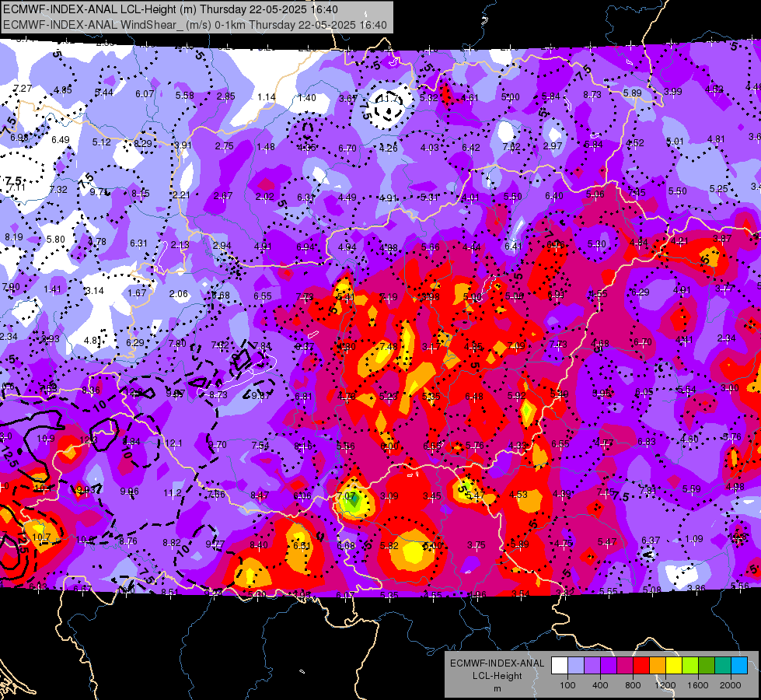Click the legend tick label 400

tap(600, 685)
